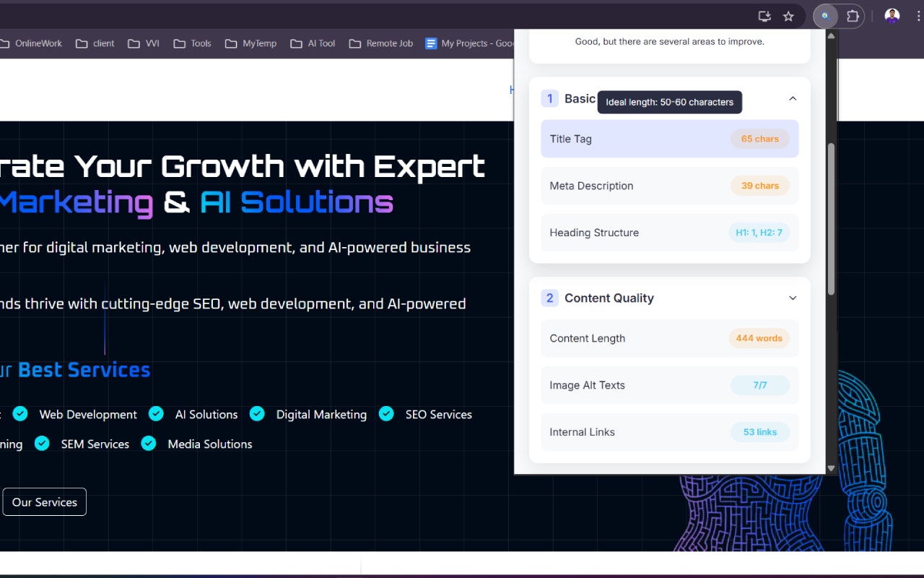
Task: Click the Our Services button
Action: coord(44,501)
